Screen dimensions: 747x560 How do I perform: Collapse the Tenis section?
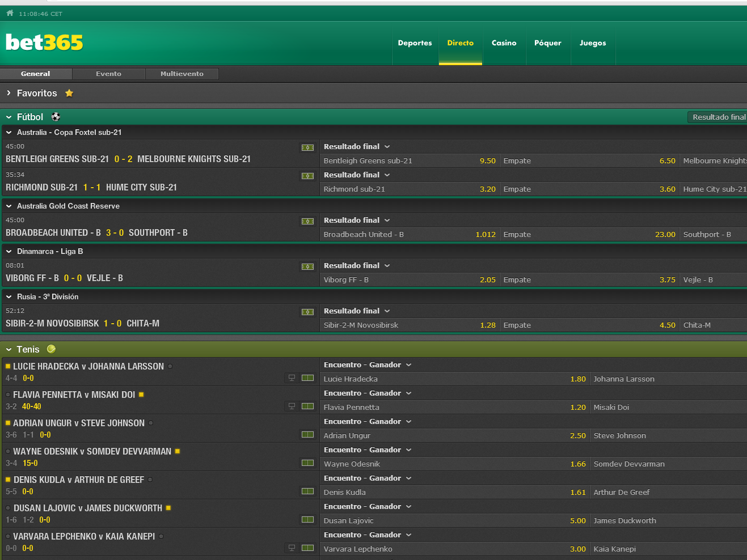[x=9, y=350]
